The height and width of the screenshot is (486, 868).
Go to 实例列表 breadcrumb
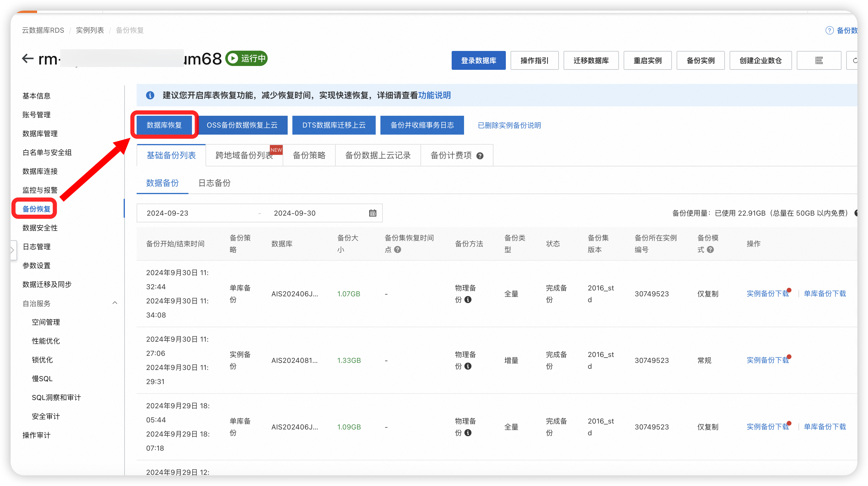(x=90, y=30)
